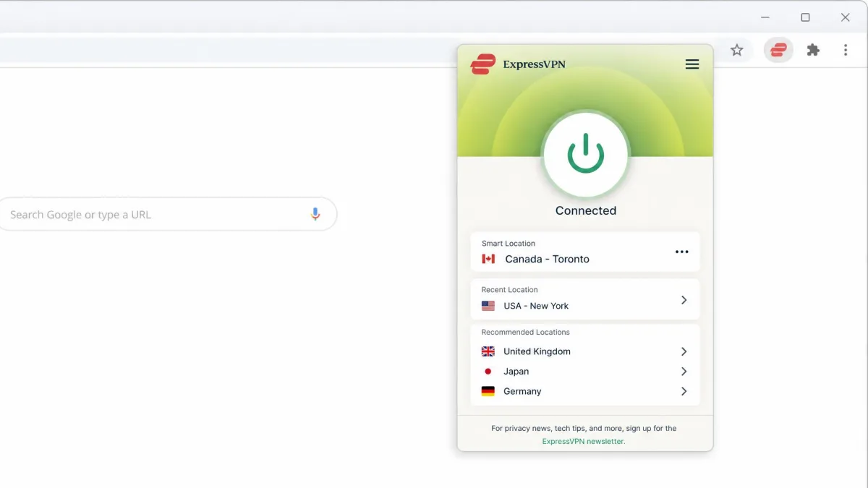
Task: Click the ExpressVPN logo in popup header
Action: [518, 64]
